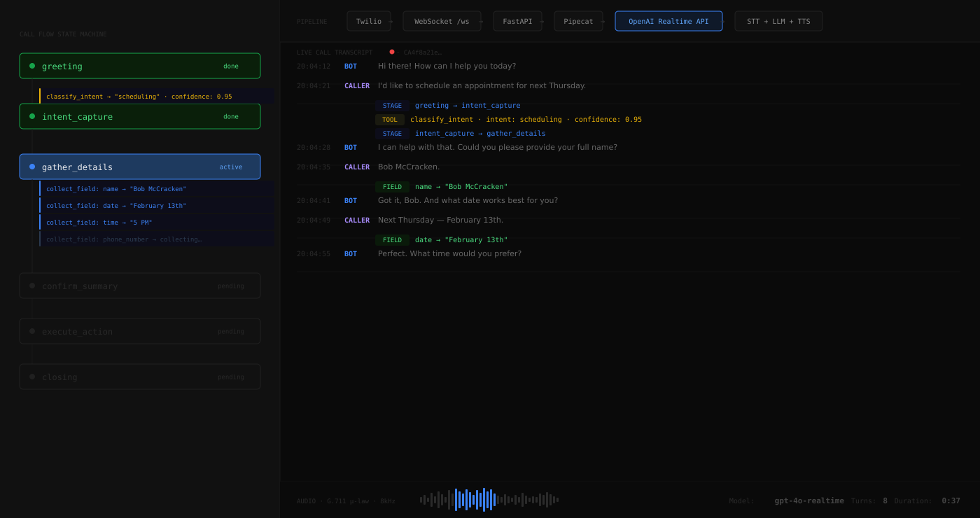
Task: Select the OpenAI Realtime API pipeline node
Action: click(668, 21)
